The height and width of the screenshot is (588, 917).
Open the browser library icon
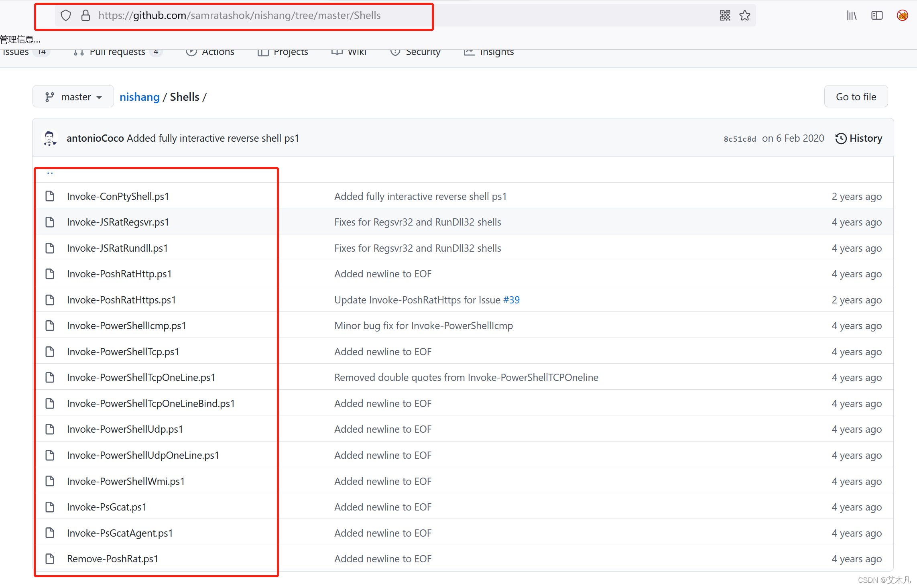[852, 16]
